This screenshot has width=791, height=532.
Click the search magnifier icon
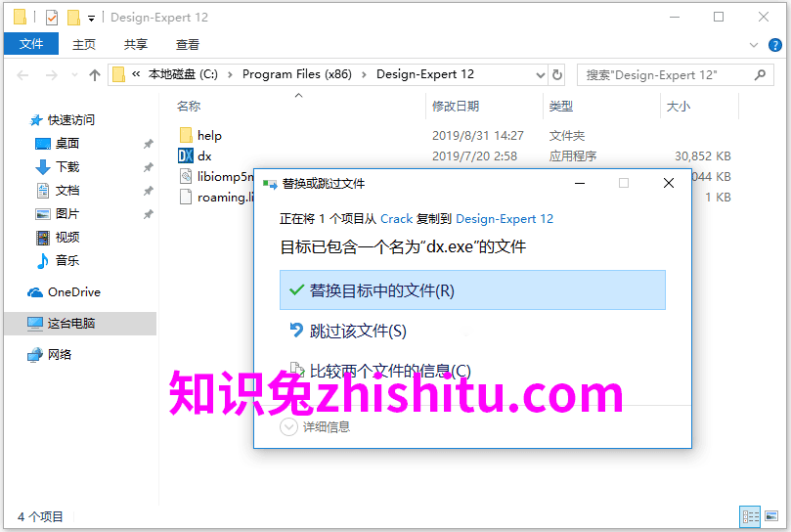tap(761, 75)
